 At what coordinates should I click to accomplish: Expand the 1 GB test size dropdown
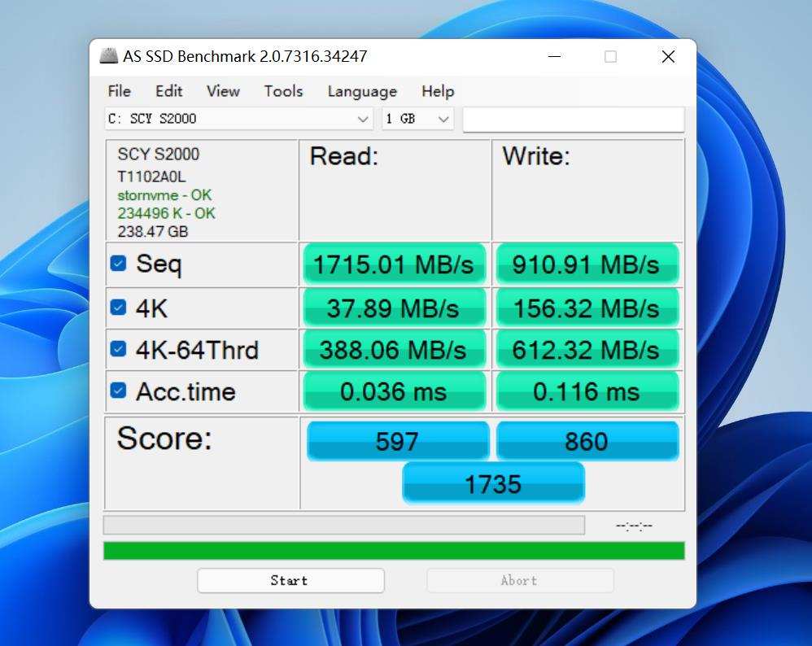[x=417, y=119]
